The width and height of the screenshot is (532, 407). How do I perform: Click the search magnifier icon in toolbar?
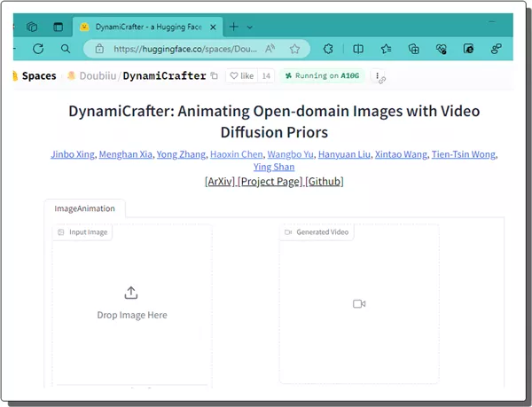[x=66, y=49]
